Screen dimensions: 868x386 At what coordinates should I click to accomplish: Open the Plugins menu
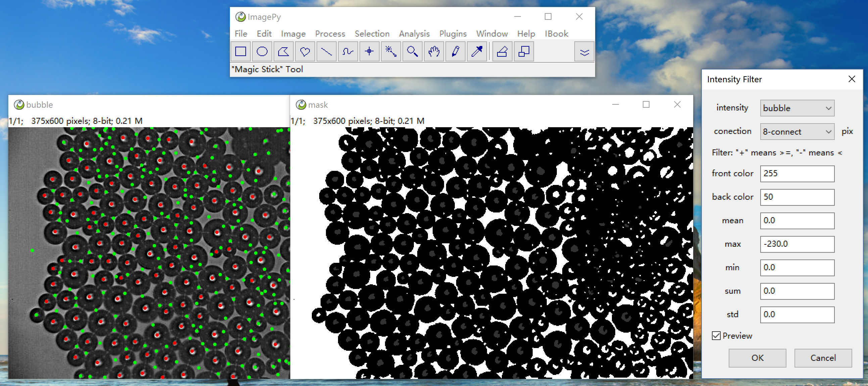[x=452, y=34]
